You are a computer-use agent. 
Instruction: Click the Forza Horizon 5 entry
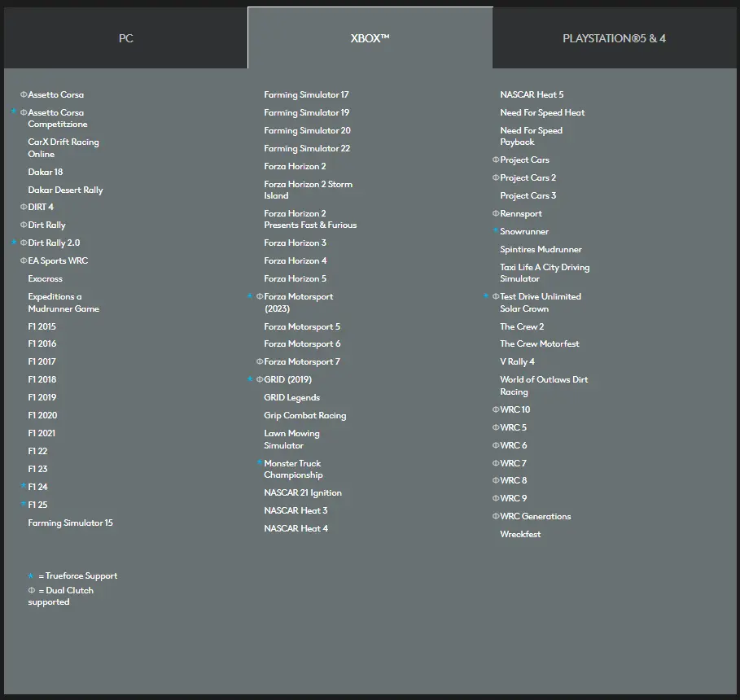click(295, 279)
